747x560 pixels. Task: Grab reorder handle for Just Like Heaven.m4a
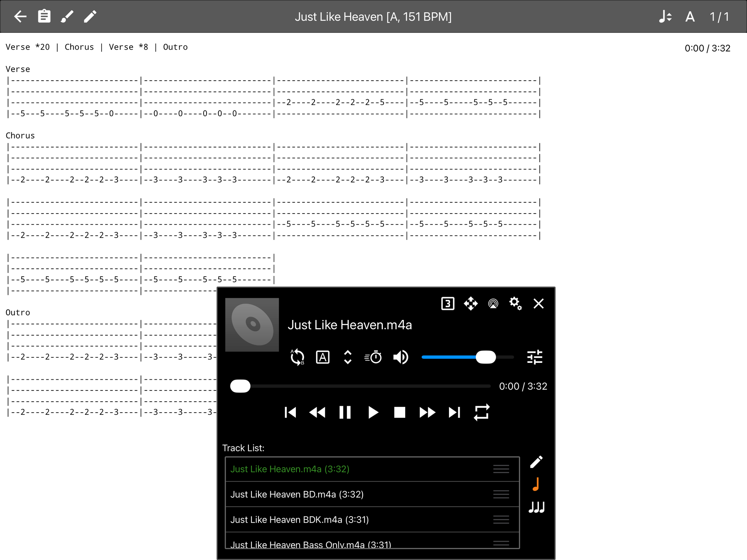click(501, 469)
